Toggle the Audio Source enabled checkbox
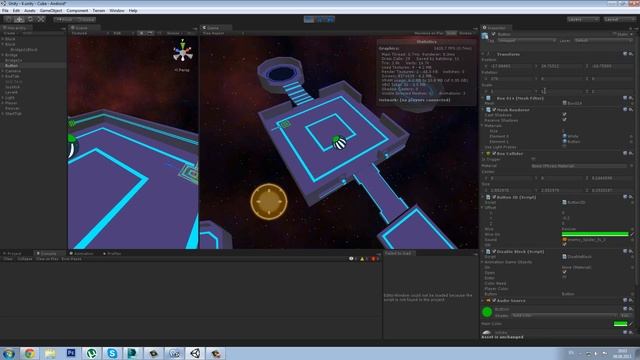640x360 pixels. 494,300
